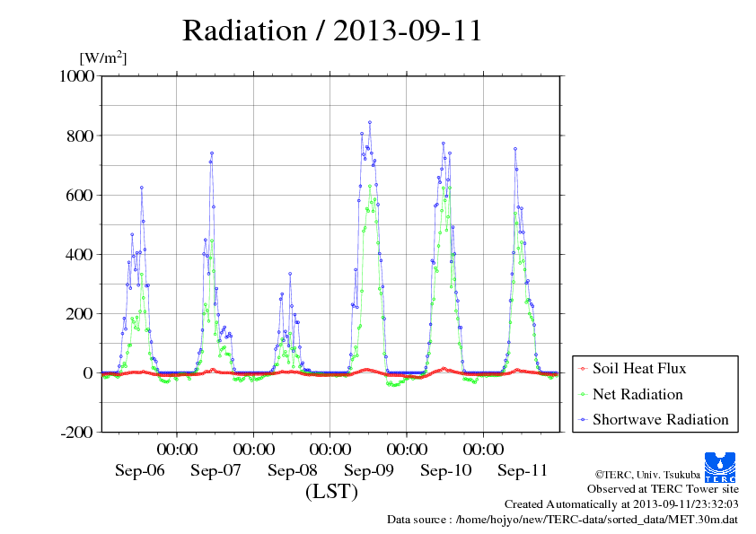This screenshot has width=756, height=534.
Task: Click the 00:00 tick label before Sep-11
Action: (x=484, y=450)
